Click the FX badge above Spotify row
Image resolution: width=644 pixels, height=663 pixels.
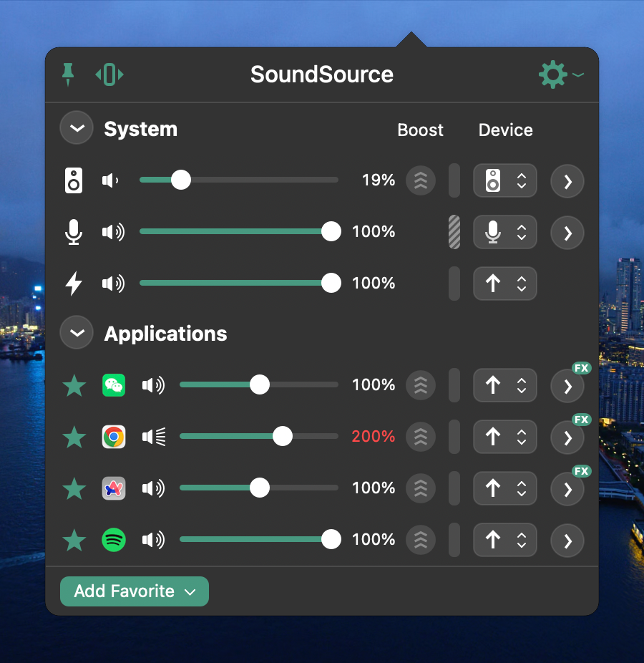click(582, 471)
